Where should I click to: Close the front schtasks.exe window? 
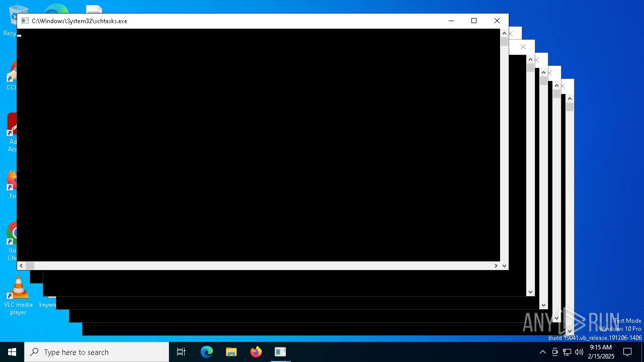(497, 21)
